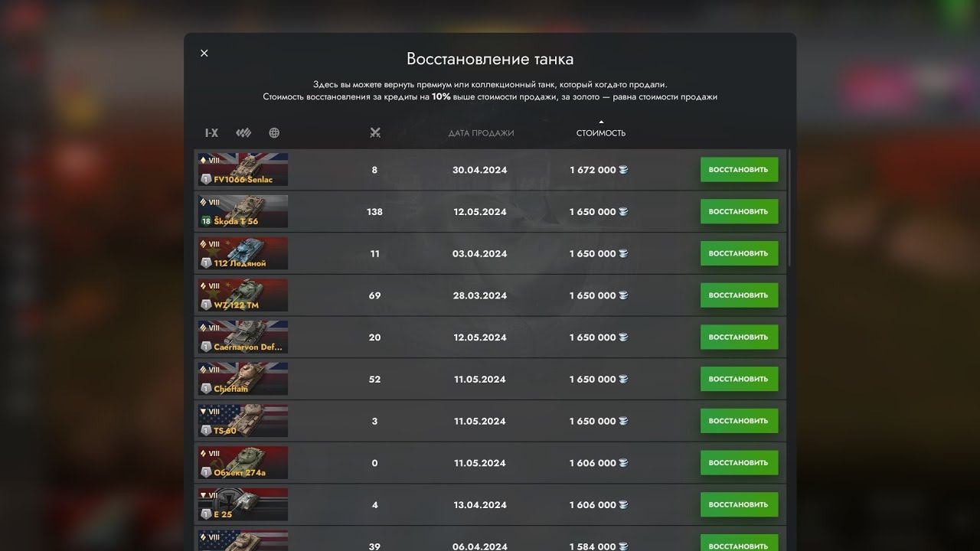The height and width of the screenshot is (551, 980).
Task: Sort by СТОИМОСТЬ column header
Action: click(601, 133)
